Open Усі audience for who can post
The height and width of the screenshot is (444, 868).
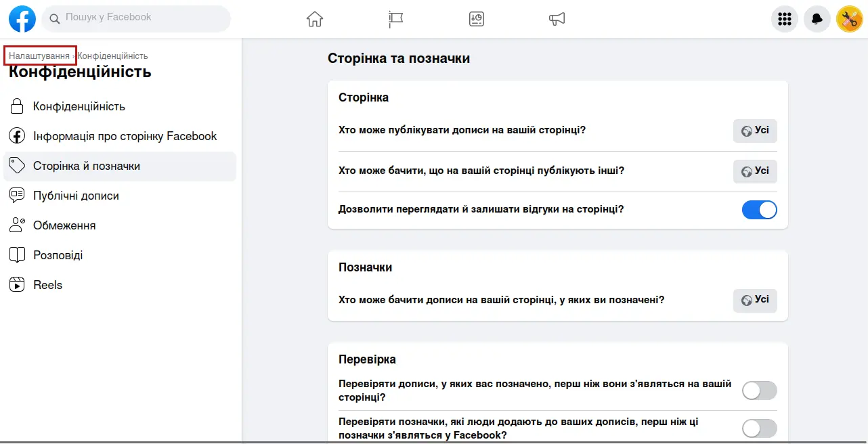click(x=755, y=131)
